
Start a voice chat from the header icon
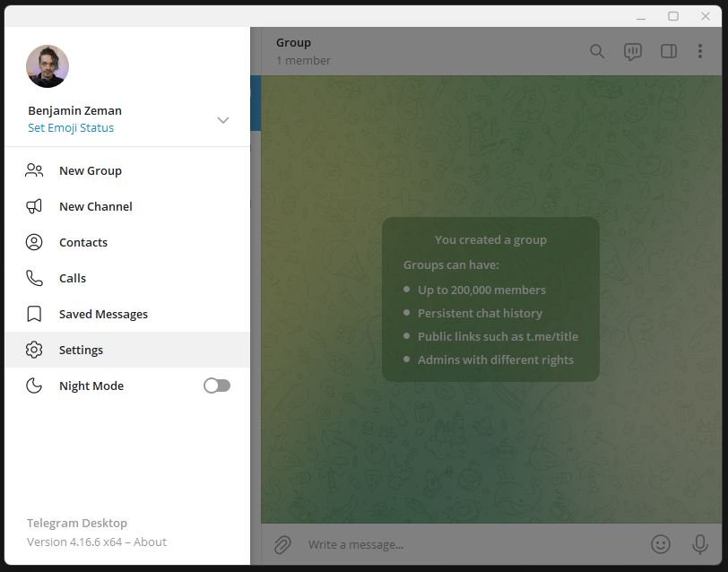[633, 51]
